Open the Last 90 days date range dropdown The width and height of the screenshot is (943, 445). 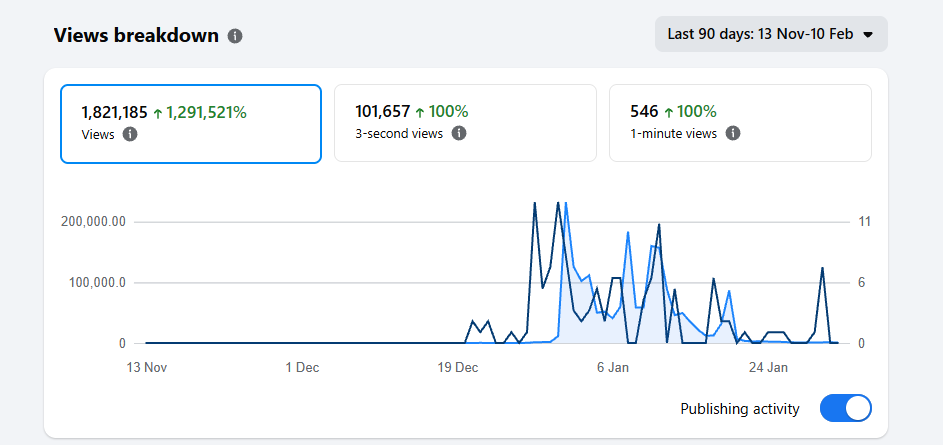[770, 34]
